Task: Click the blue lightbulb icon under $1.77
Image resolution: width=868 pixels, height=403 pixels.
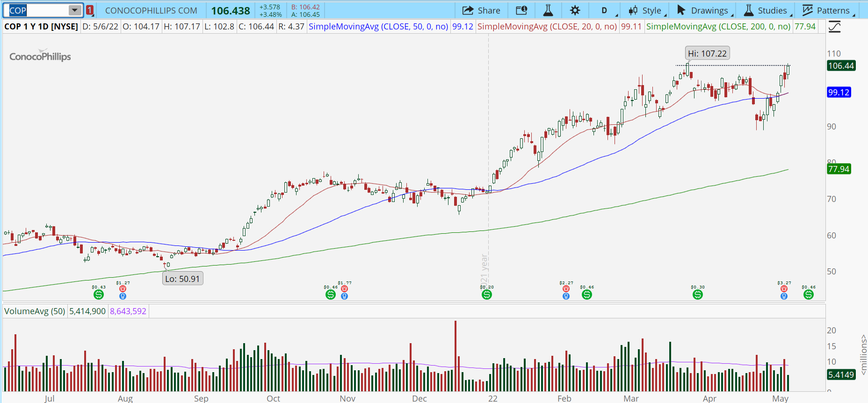Action: pos(345,296)
